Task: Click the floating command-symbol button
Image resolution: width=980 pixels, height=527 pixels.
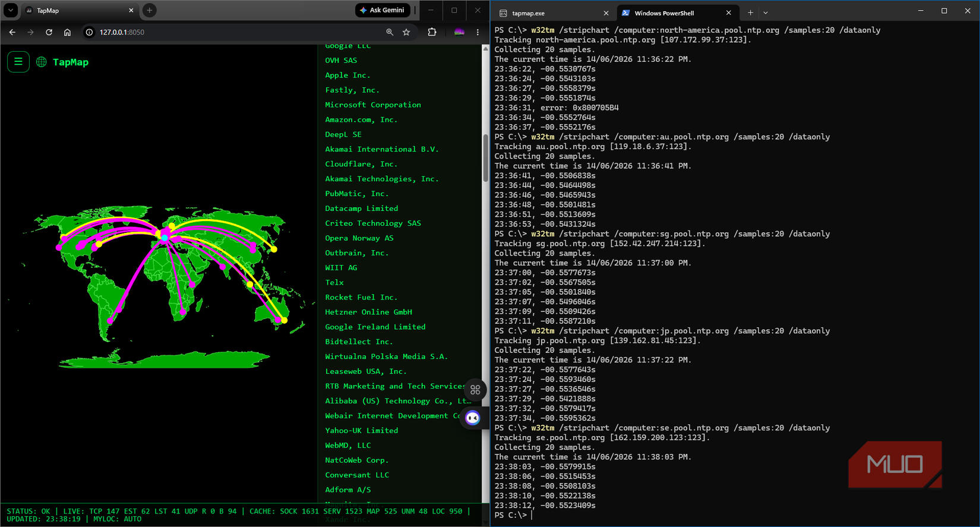Action: 475,390
